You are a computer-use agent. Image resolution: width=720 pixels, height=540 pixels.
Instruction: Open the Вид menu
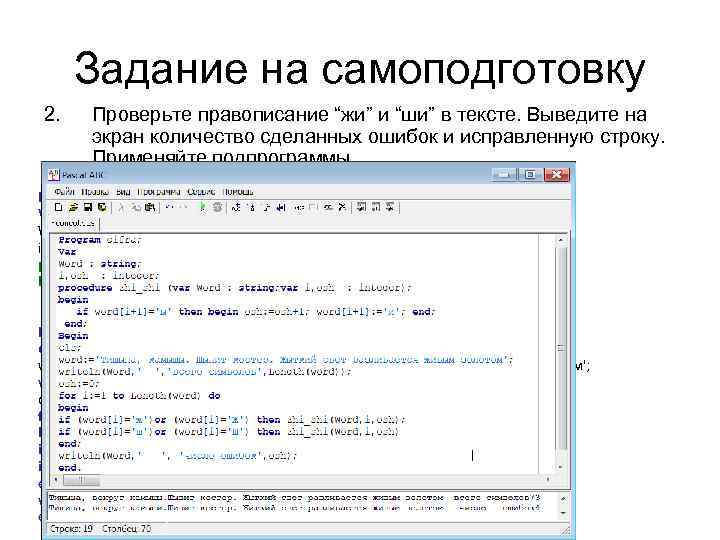coord(123,191)
